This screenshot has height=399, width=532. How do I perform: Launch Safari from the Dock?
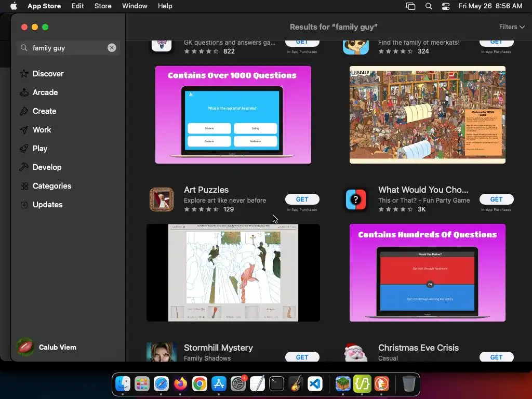point(161,384)
